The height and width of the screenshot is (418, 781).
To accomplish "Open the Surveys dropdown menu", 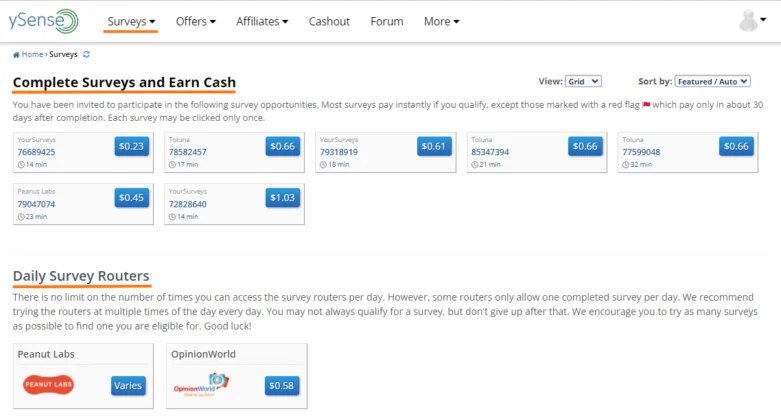I will coord(131,21).
